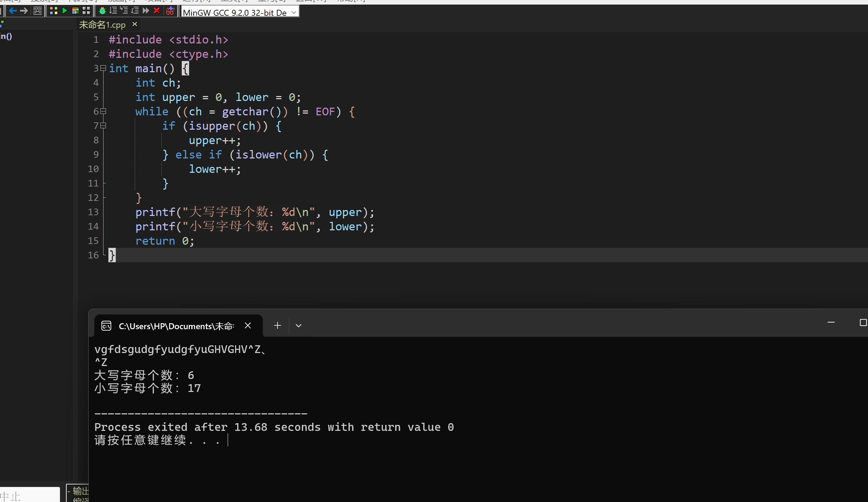The image size is (868, 502).
Task: Collapse the main function fold marker
Action: click(x=103, y=68)
